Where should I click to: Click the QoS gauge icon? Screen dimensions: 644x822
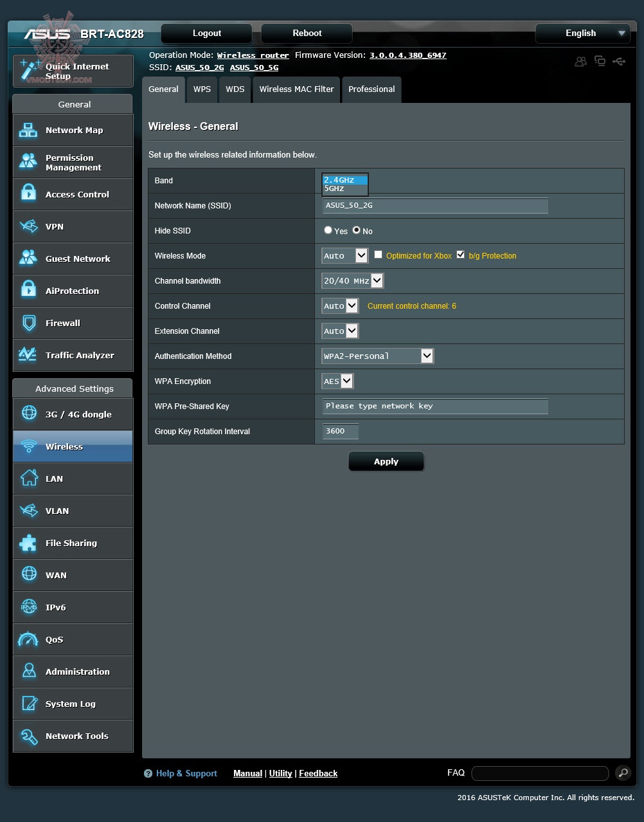coord(28,639)
